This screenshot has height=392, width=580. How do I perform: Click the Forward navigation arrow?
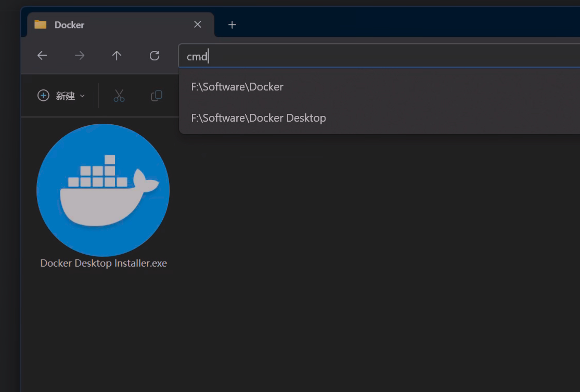80,56
